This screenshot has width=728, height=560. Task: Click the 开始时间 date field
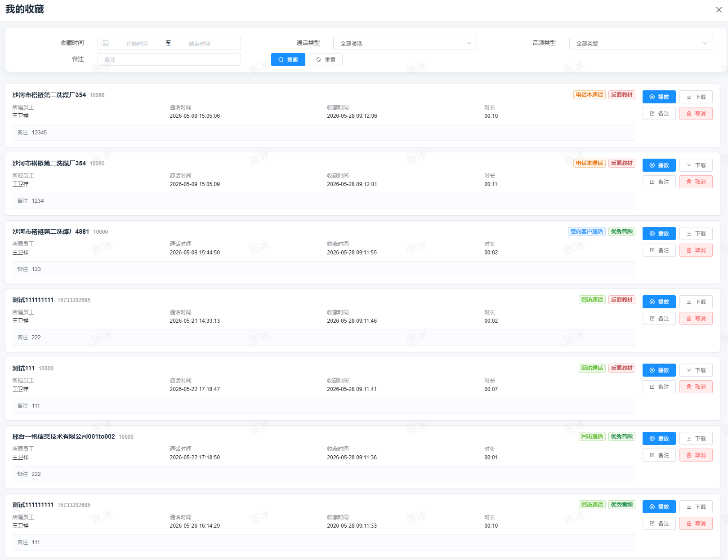click(x=137, y=44)
